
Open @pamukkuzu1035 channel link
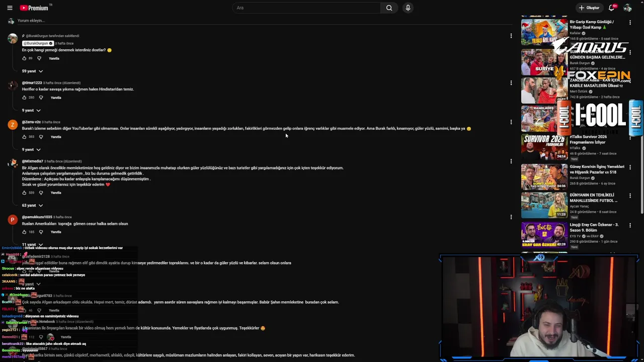pyautogui.click(x=37, y=217)
